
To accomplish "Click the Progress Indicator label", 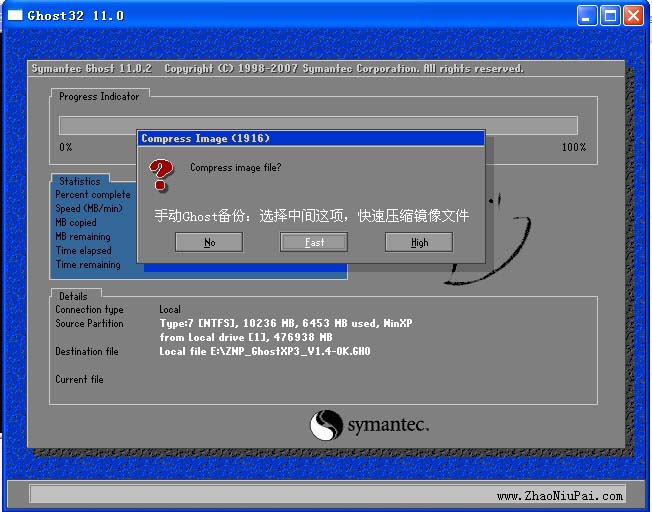I will pos(99,96).
